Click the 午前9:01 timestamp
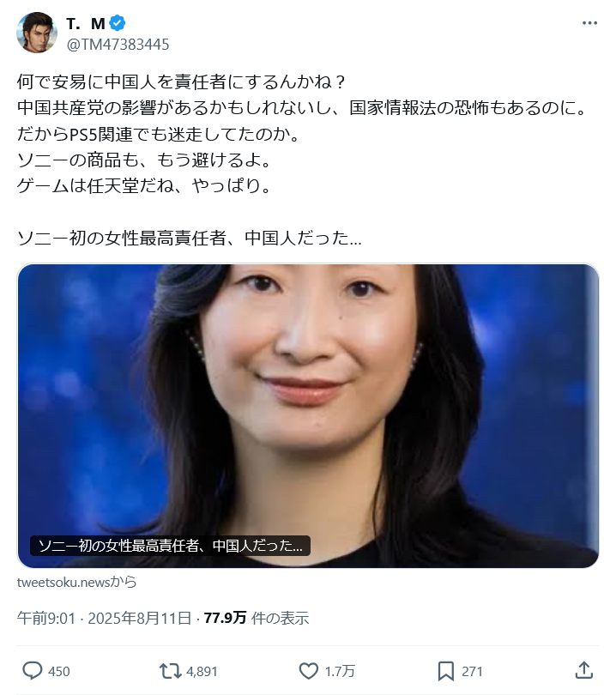Image resolution: width=616 pixels, height=695 pixels. (46, 618)
